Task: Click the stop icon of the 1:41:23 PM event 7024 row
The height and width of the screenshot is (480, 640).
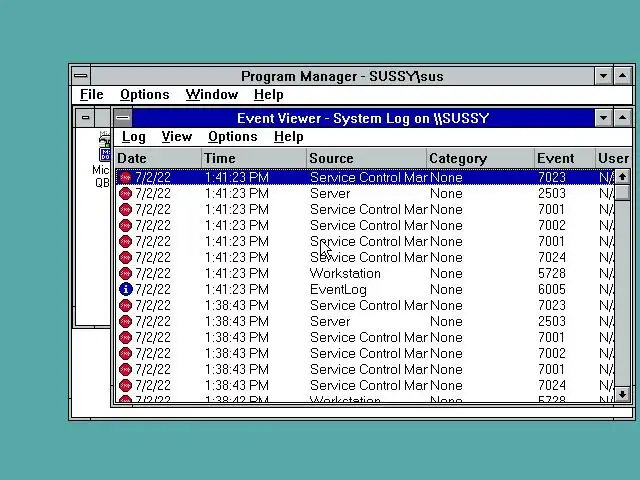Action: click(x=125, y=258)
